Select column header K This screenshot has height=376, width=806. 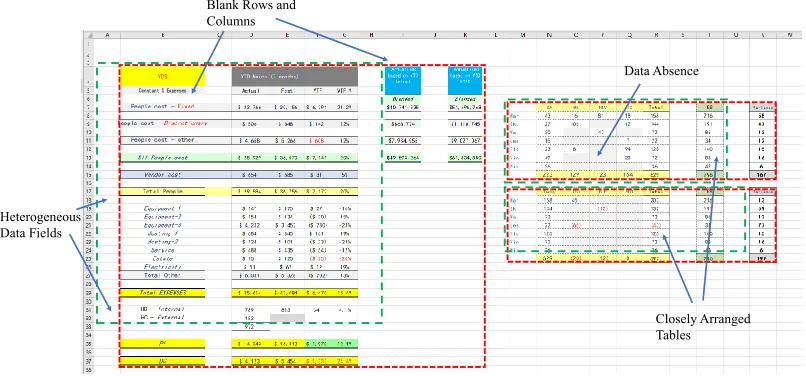465,35
